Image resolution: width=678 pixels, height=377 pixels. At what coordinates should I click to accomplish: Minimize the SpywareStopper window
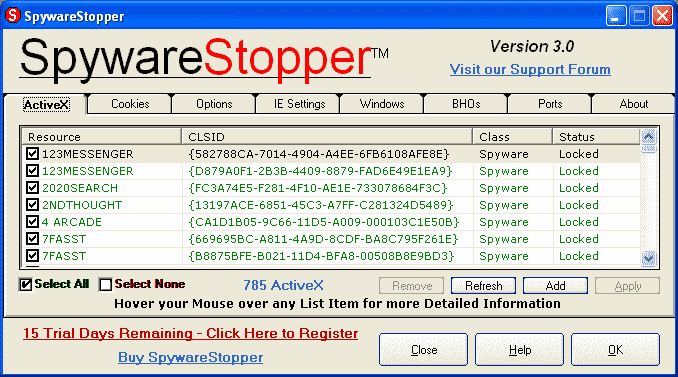[616, 16]
